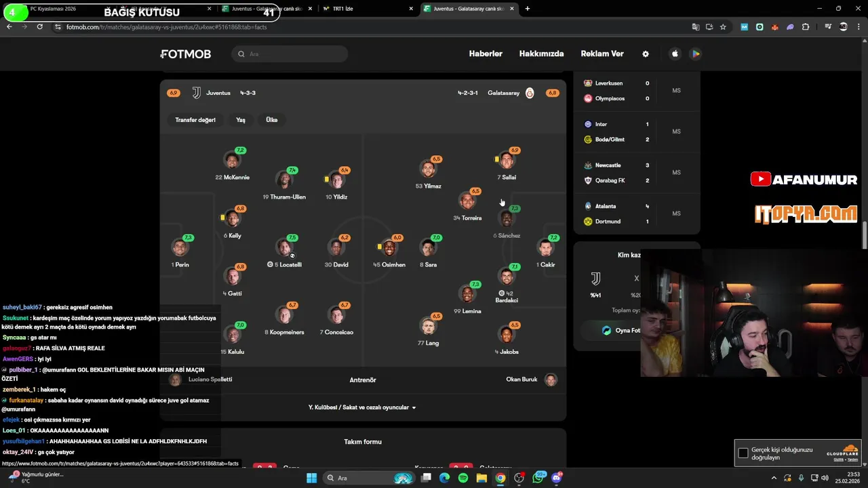Check the Cloudflare human verification box

click(743, 453)
